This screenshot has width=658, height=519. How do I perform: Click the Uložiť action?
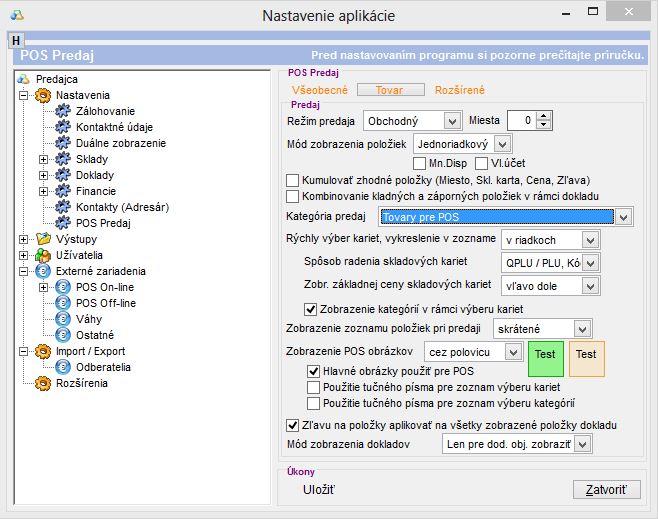click(319, 489)
